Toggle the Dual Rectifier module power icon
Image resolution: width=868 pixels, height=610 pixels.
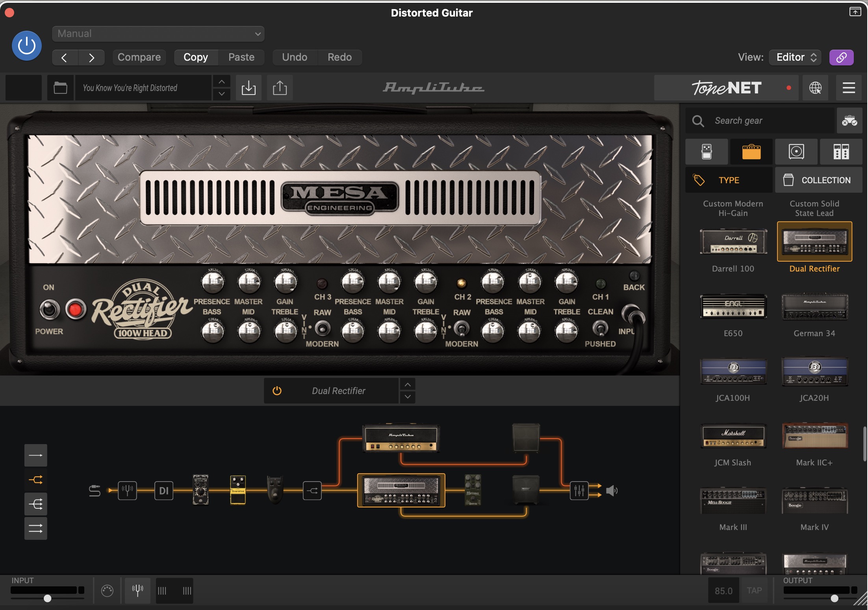277,391
